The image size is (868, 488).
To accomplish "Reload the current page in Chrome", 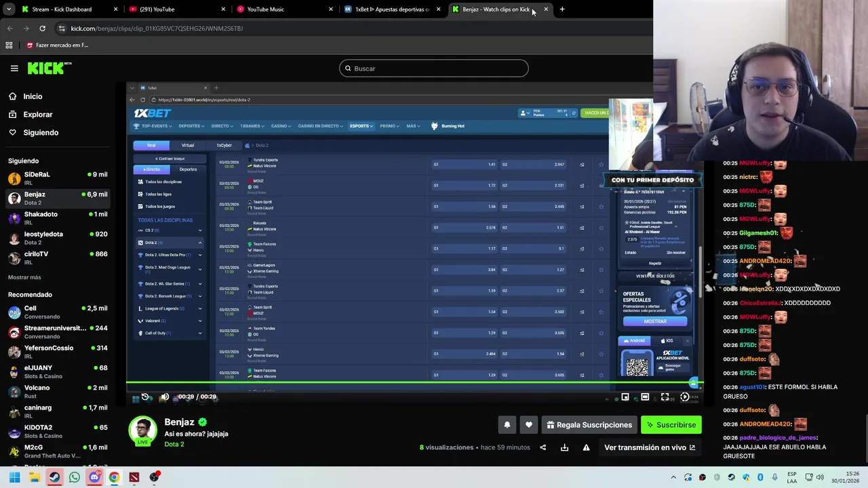I will click(42, 28).
